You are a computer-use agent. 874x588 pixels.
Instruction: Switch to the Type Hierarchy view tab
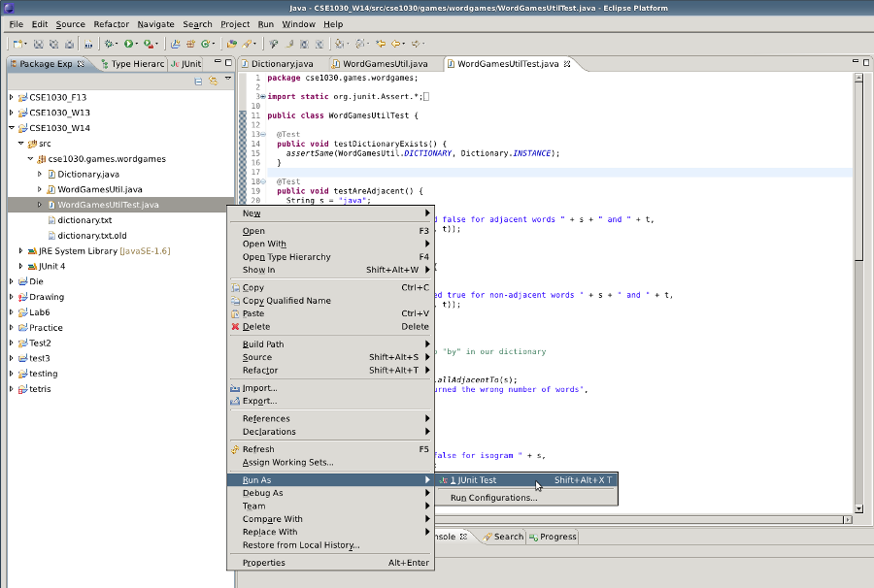pyautogui.click(x=133, y=64)
